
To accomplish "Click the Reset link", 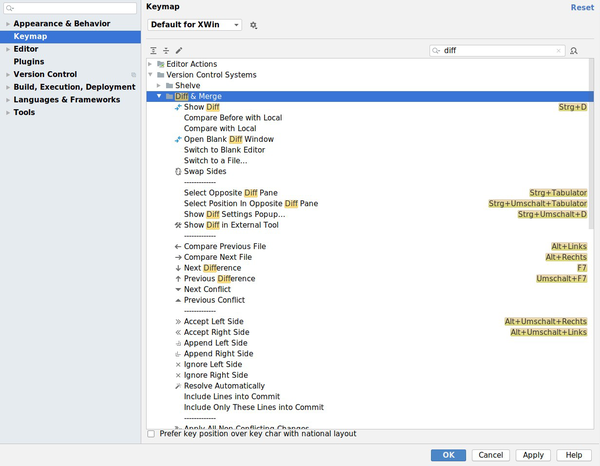I will coord(582,8).
